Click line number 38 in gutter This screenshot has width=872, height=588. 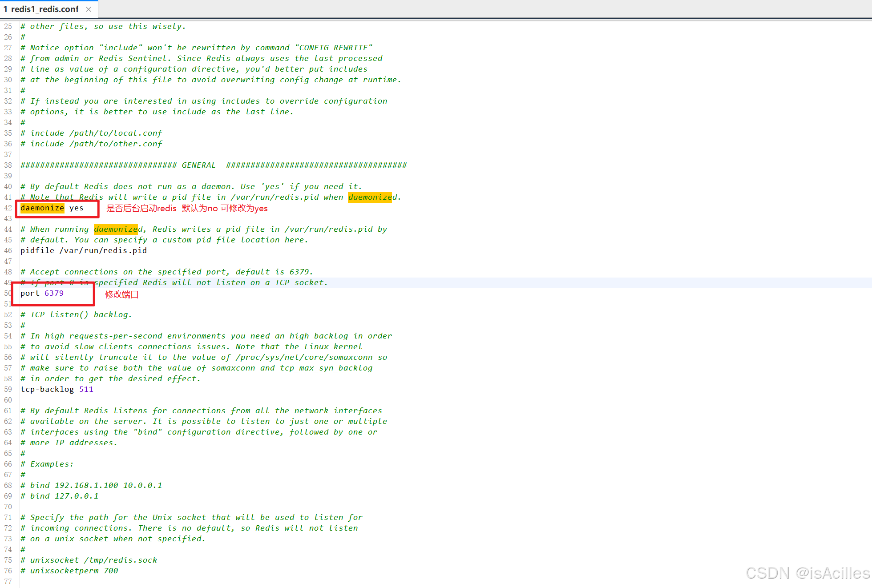pos(8,165)
